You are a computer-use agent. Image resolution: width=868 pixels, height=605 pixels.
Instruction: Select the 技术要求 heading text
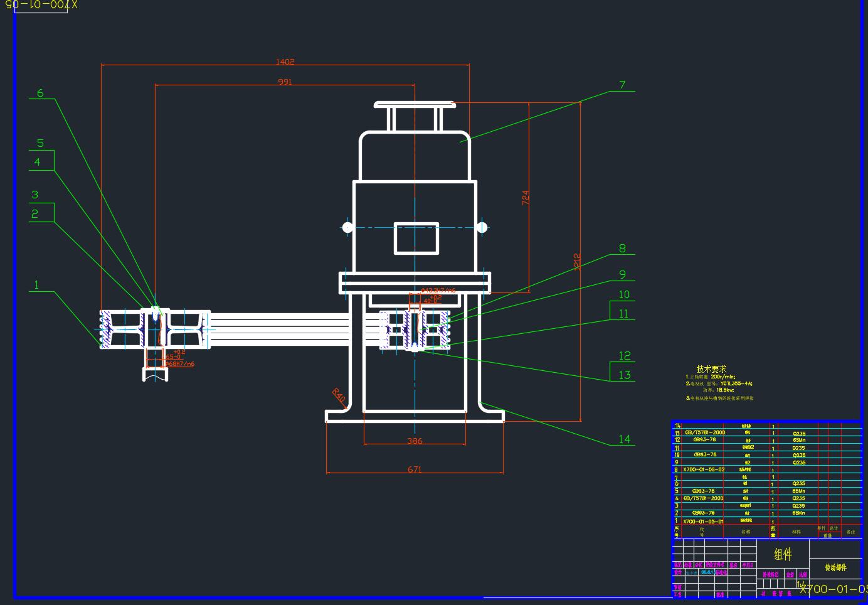click(711, 369)
